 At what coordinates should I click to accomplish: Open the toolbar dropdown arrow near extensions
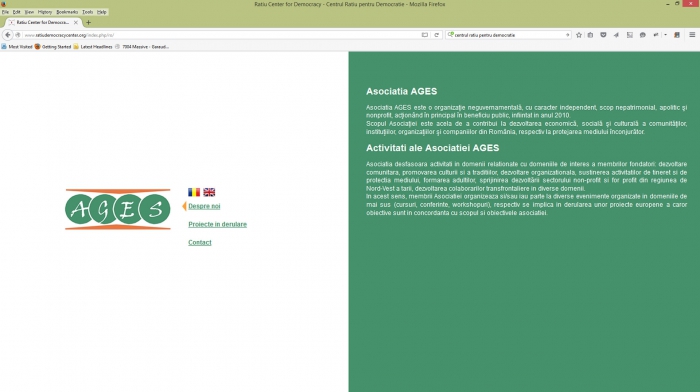[x=665, y=35]
